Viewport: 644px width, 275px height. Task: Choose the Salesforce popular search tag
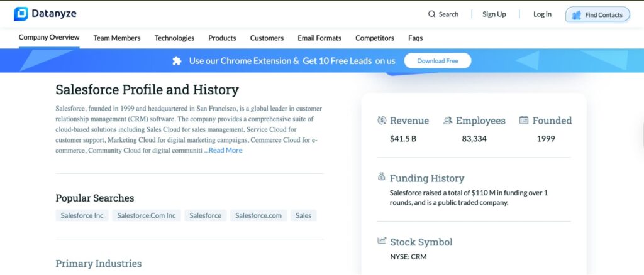tap(206, 215)
